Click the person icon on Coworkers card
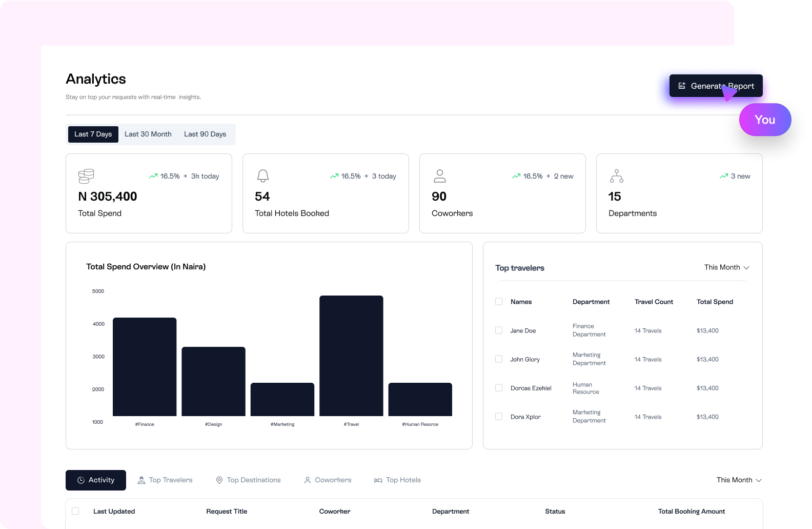The image size is (812, 529). click(x=440, y=176)
